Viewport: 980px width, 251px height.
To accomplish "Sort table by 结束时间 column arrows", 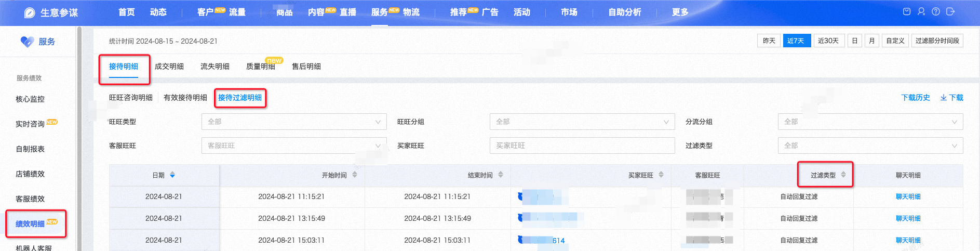I will (501, 175).
